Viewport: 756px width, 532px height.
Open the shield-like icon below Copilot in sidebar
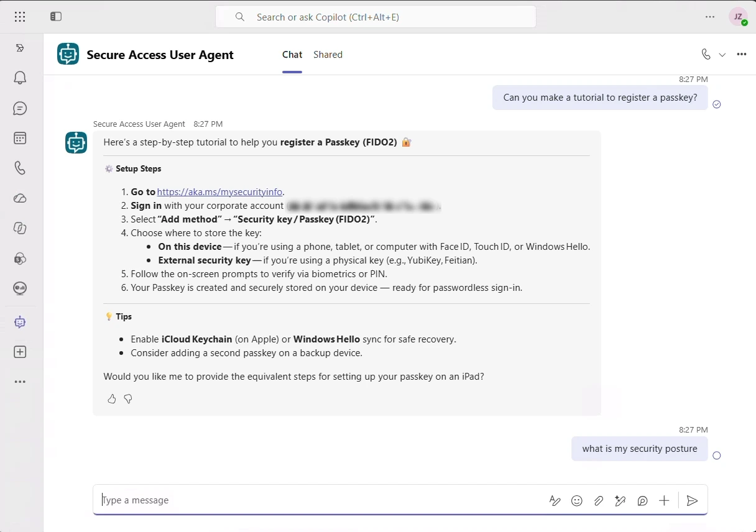pyautogui.click(x=20, y=258)
